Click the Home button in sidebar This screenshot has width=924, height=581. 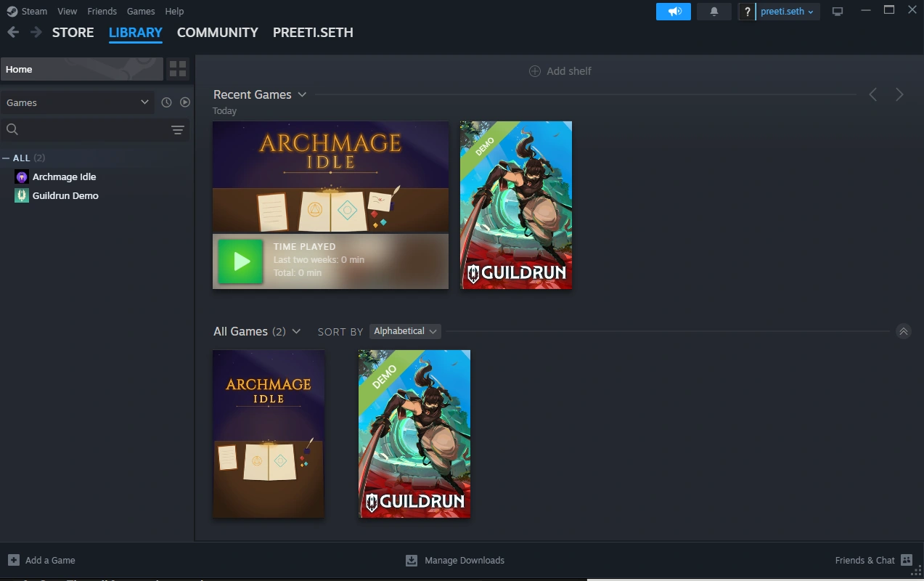pyautogui.click(x=82, y=69)
